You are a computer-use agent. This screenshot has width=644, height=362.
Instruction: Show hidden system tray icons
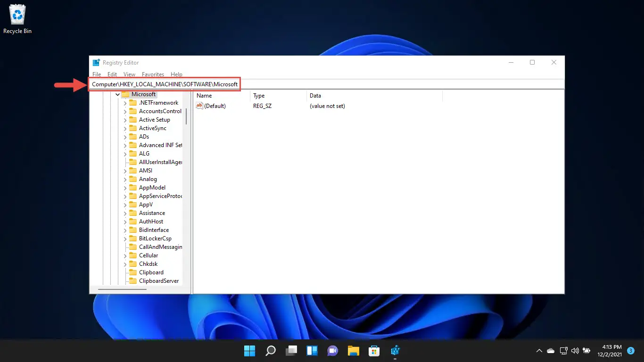(539, 351)
